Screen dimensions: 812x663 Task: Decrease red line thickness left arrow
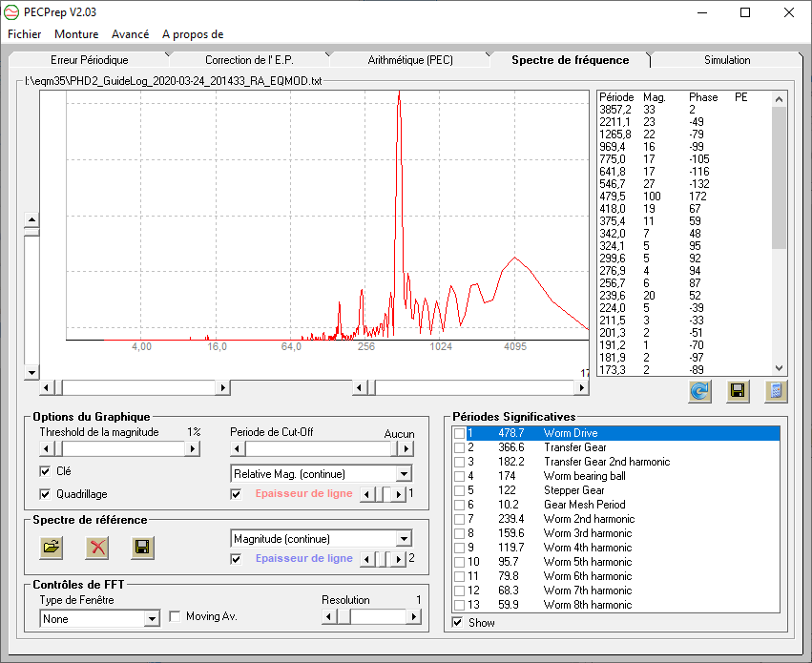coord(366,494)
